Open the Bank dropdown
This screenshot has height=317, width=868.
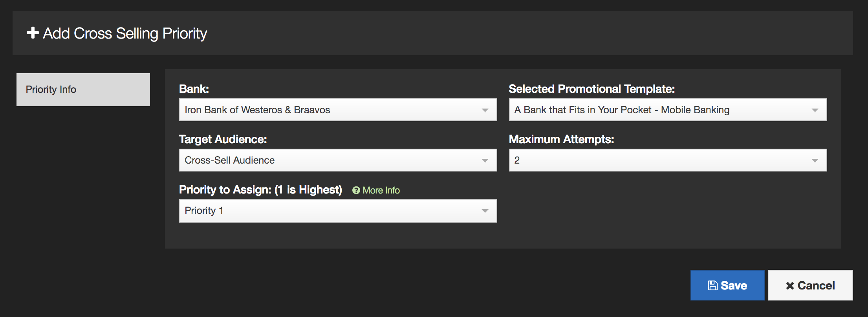point(338,110)
